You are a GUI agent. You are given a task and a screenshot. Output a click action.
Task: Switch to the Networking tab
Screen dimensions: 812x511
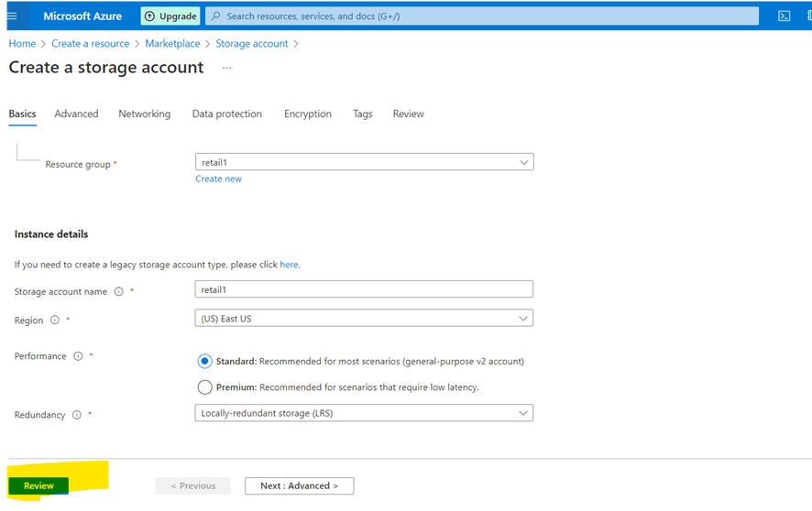pyautogui.click(x=145, y=114)
